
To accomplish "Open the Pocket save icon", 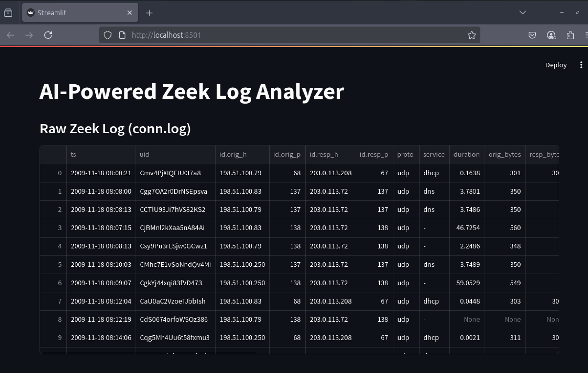I will [x=532, y=35].
